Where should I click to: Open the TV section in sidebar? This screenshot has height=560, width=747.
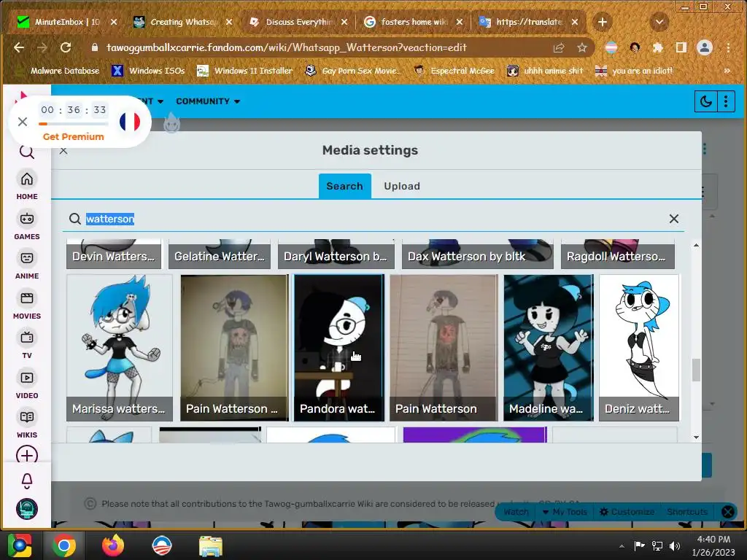[x=27, y=344]
